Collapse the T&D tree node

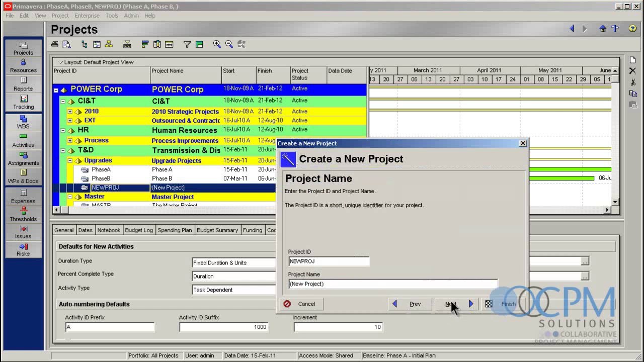click(x=63, y=150)
